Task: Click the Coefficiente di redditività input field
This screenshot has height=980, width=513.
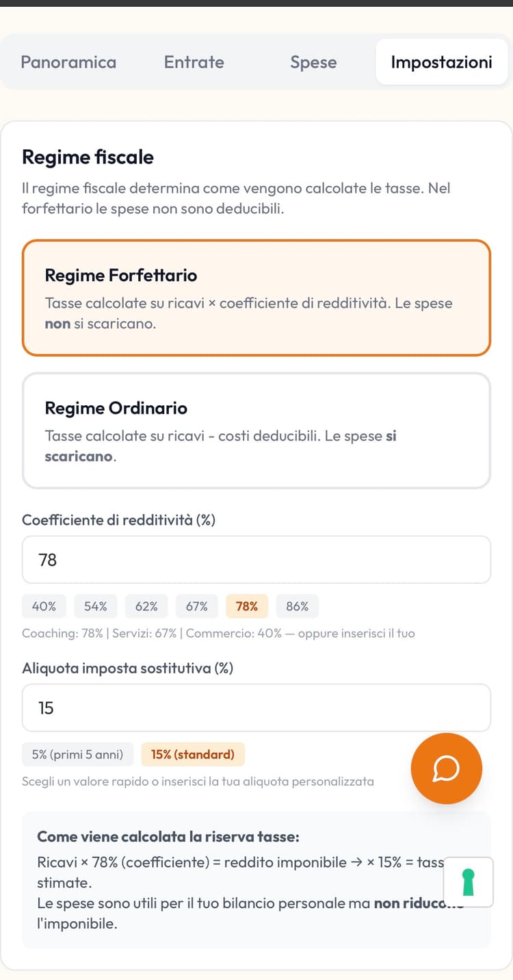Action: (256, 559)
